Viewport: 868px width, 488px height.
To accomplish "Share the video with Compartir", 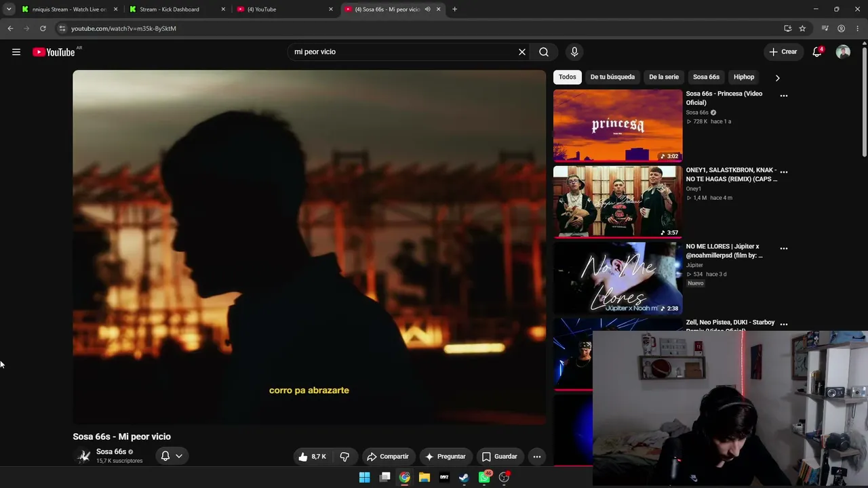I will (x=387, y=457).
